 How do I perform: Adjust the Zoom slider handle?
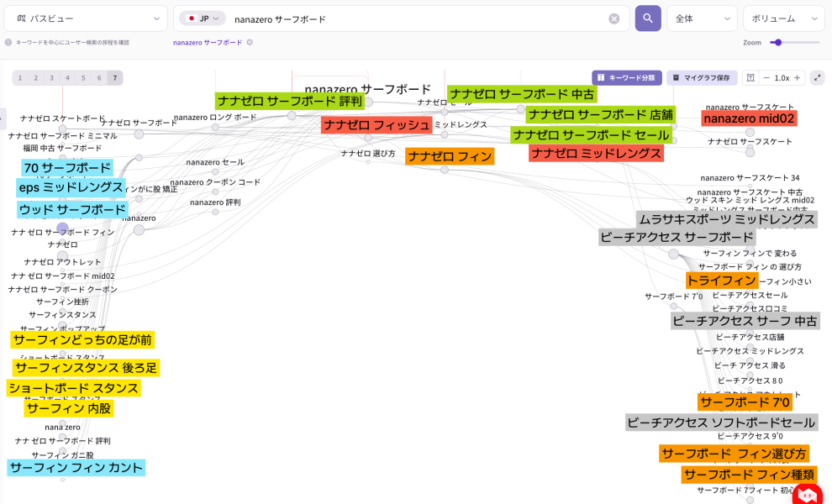[778, 43]
